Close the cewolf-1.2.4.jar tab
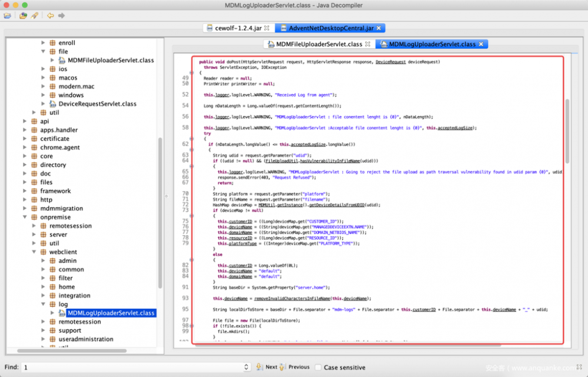 click(266, 28)
